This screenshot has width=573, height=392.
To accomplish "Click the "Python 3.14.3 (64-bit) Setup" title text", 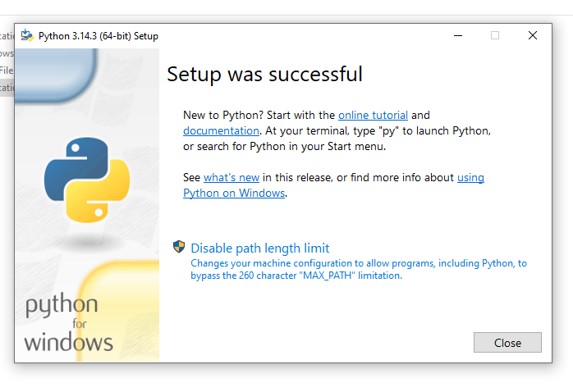I will (x=99, y=36).
